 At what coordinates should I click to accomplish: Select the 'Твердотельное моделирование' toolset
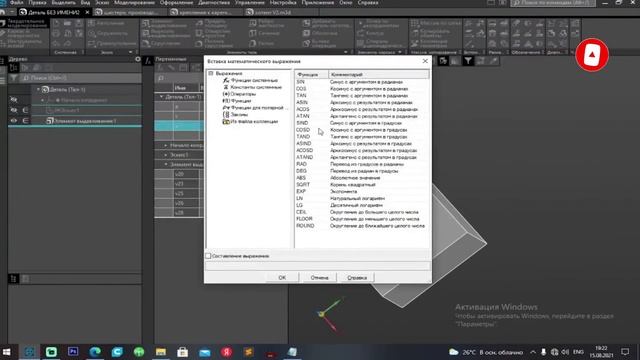[25, 23]
